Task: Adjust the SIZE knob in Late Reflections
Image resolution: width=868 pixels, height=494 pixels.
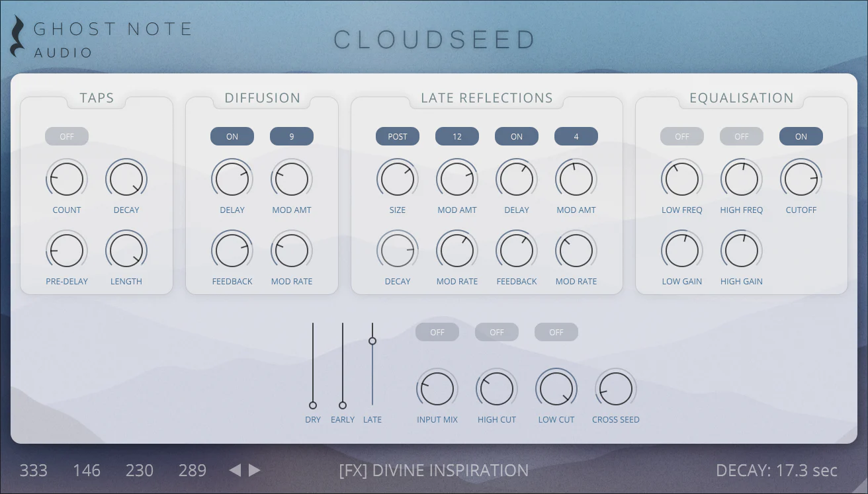Action: pyautogui.click(x=398, y=179)
